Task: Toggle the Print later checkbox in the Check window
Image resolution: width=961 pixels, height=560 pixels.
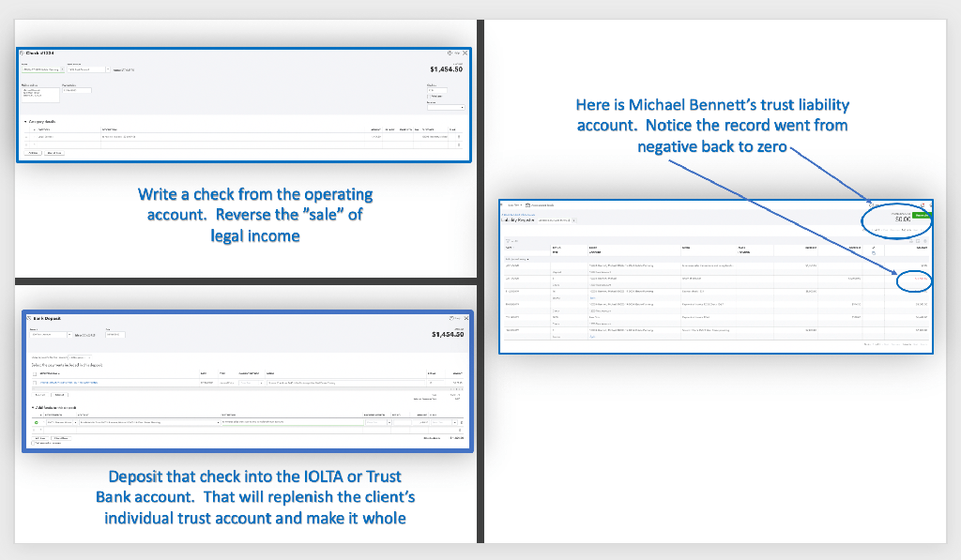Action: point(428,97)
